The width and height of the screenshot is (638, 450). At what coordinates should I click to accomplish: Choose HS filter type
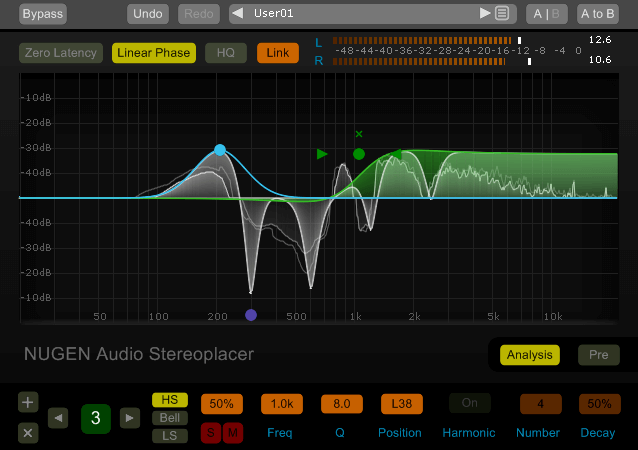tap(170, 400)
